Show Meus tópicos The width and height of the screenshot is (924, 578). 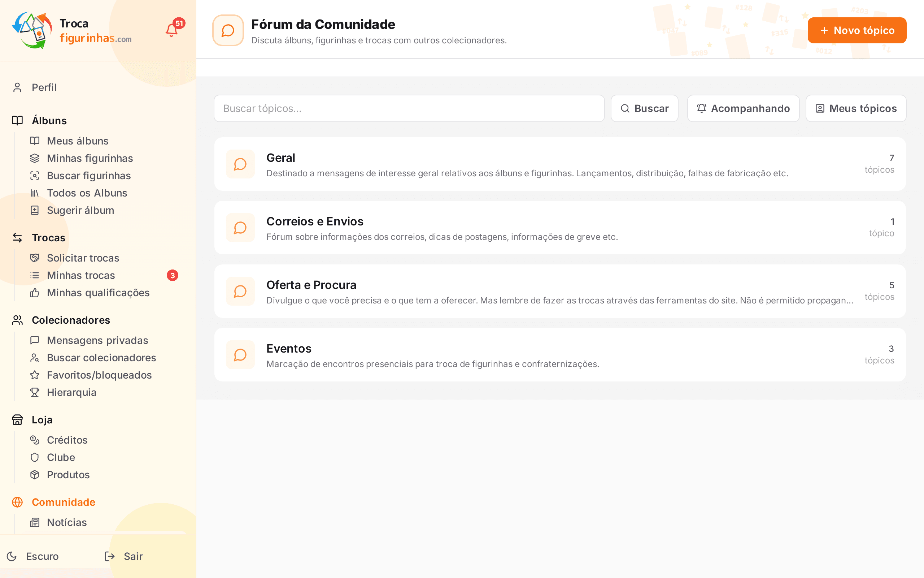point(856,109)
